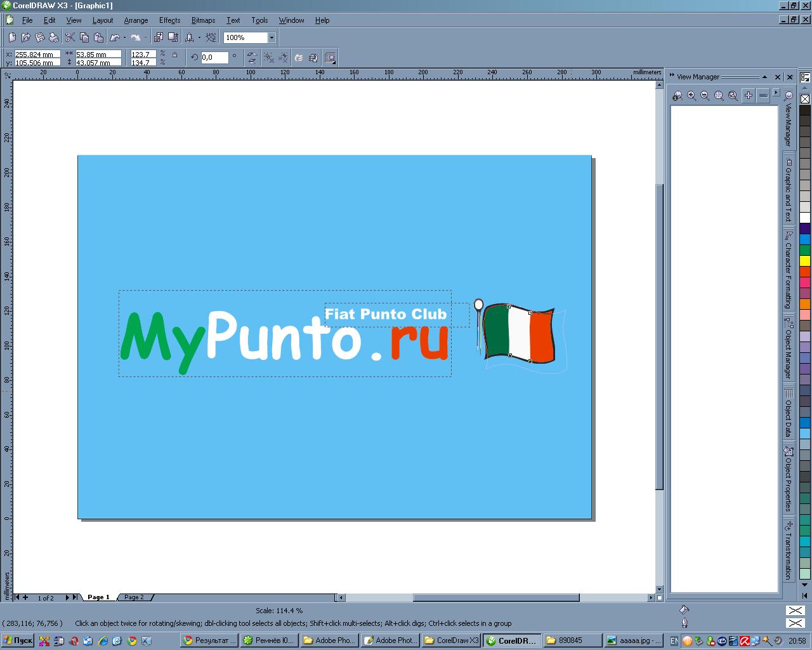Image resolution: width=812 pixels, height=650 pixels.
Task: Open the View Manager flyout arrow menu
Action: tap(776, 93)
